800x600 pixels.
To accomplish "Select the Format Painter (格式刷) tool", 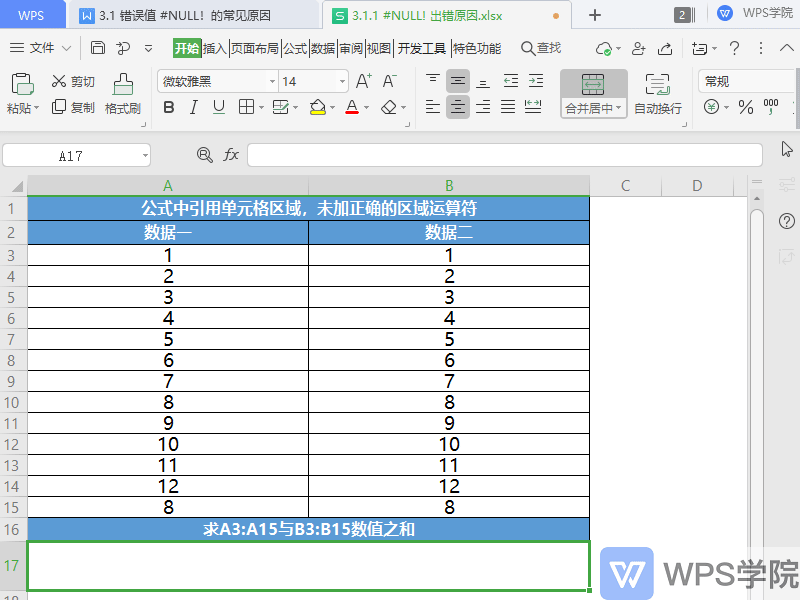I will (x=122, y=94).
